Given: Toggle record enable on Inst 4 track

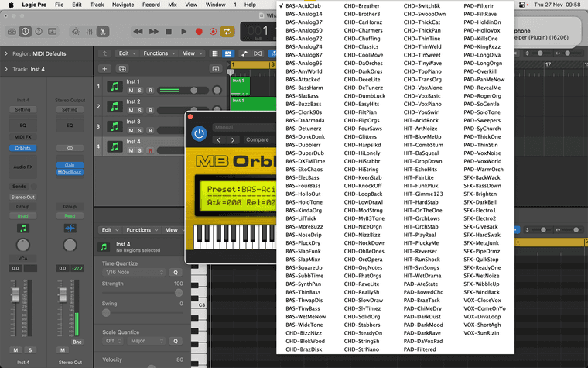Looking at the screenshot, I should click(x=151, y=151).
